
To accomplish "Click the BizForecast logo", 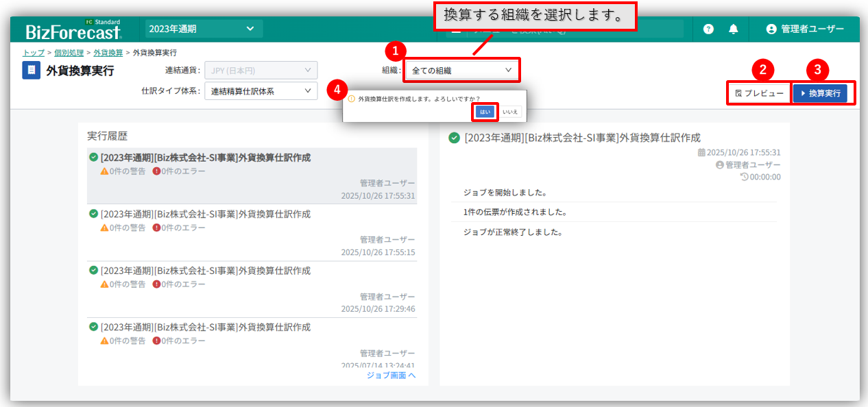I will tap(73, 29).
